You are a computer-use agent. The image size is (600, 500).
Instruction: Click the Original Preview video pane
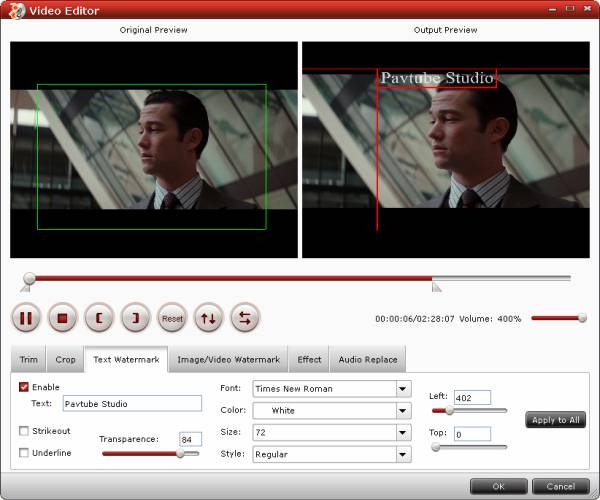click(x=154, y=150)
